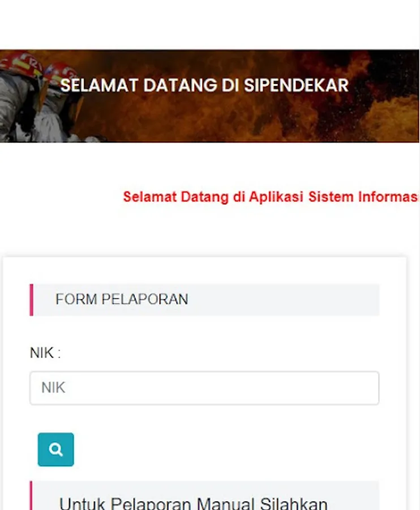Click the "NIK :" field label
This screenshot has width=420, height=510.
pyautogui.click(x=45, y=353)
